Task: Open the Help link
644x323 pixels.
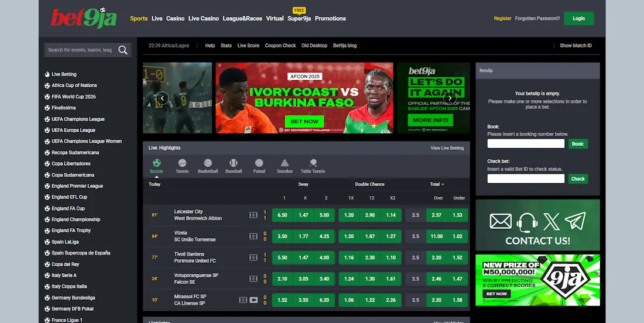Action: point(210,46)
